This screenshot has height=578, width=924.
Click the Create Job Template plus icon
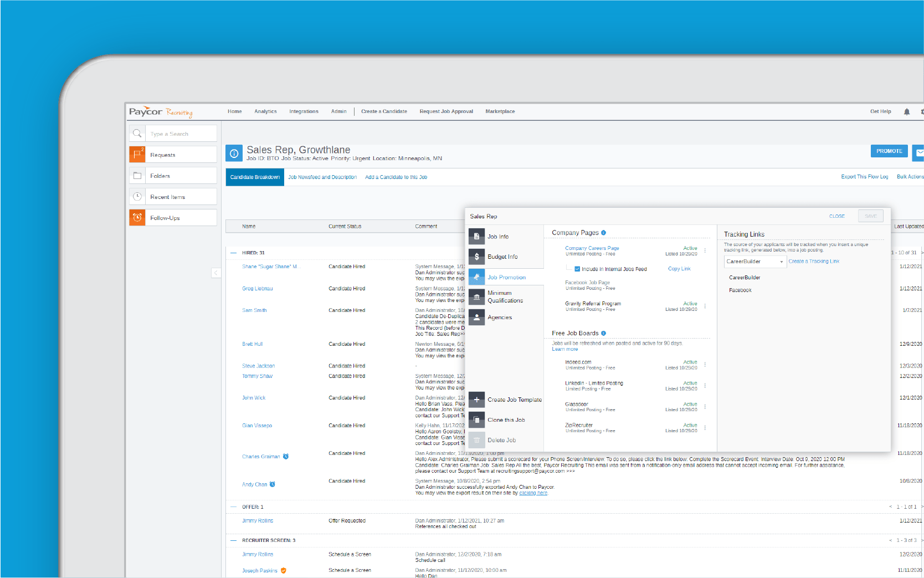476,400
